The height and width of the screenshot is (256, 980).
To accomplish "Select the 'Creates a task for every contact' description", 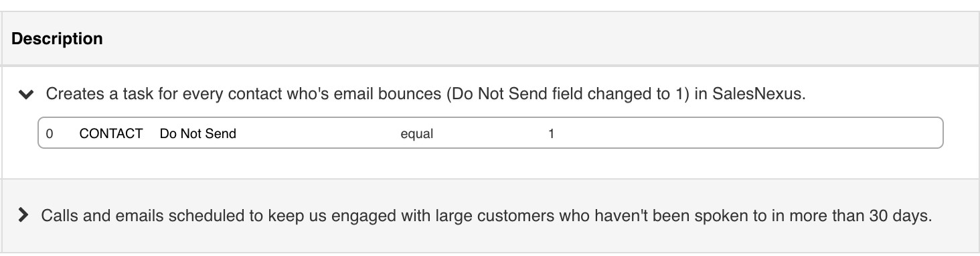I will (426, 94).
